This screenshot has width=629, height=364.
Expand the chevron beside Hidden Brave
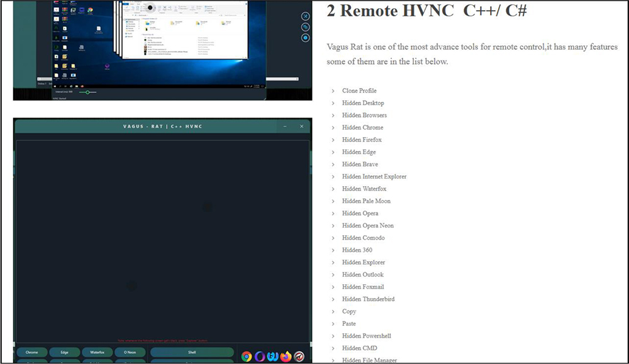coord(333,164)
